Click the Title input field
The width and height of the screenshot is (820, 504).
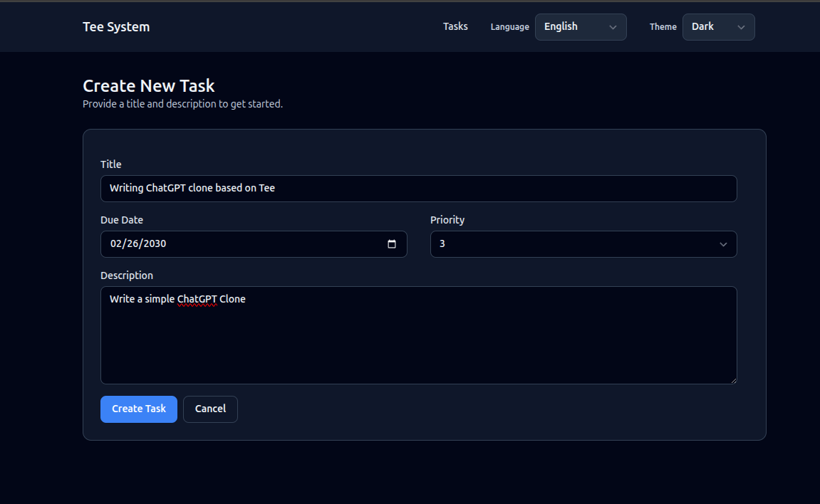(419, 188)
